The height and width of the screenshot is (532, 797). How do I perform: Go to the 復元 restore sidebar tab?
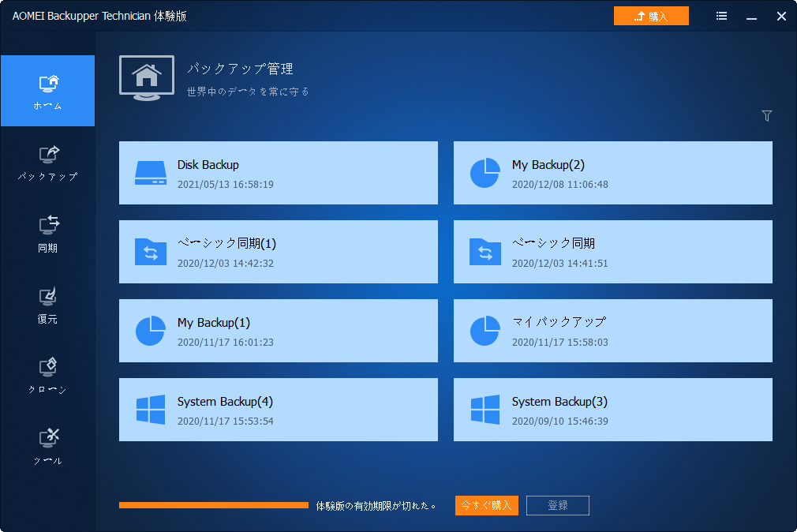tap(48, 305)
